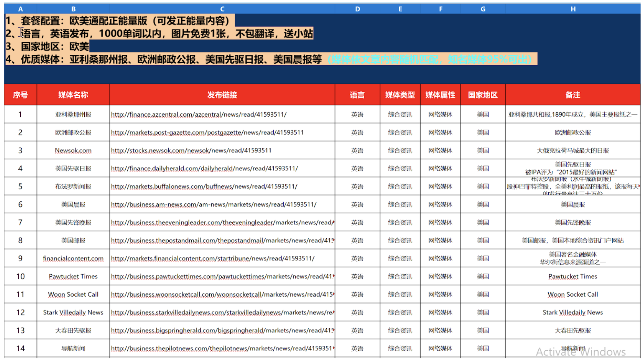Select the 美国先锋晚报 media name cell in row 7
The image size is (644, 361).
[x=73, y=222]
